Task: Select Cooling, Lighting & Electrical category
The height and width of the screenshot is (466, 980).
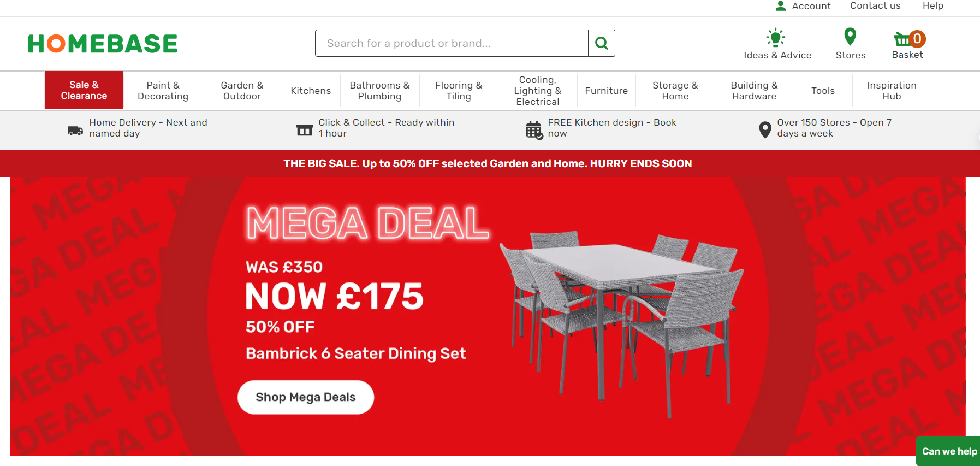Action: tap(538, 91)
